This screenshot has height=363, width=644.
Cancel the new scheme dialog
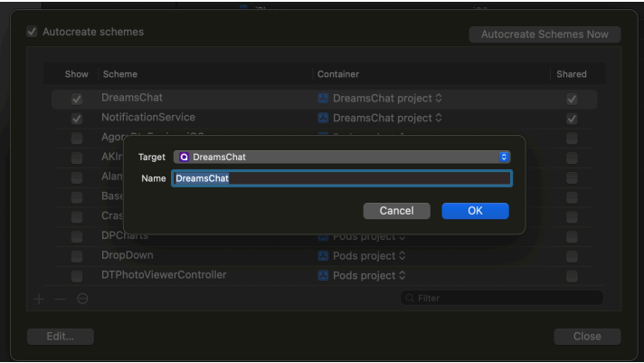[396, 211]
